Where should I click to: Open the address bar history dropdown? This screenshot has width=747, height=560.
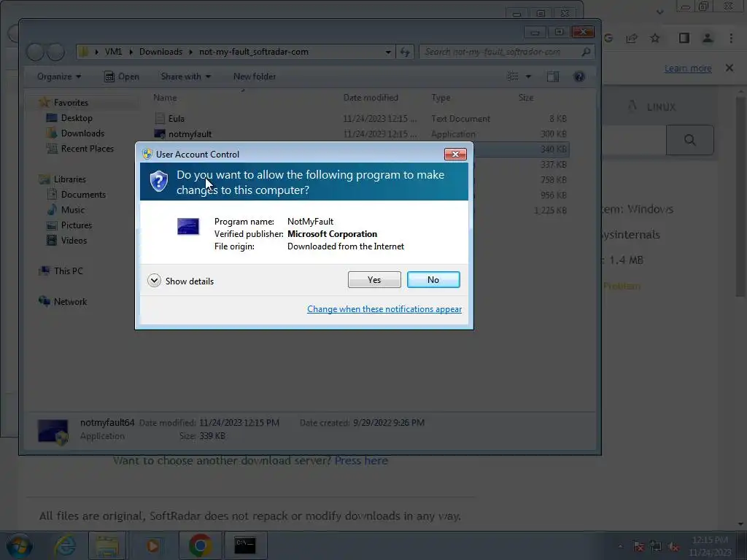tap(388, 52)
